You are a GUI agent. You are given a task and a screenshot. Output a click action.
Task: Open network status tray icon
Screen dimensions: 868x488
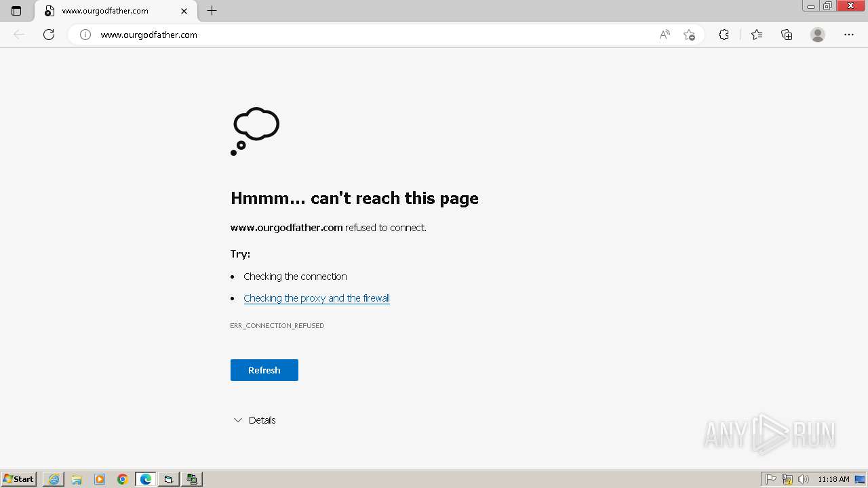coord(787,479)
